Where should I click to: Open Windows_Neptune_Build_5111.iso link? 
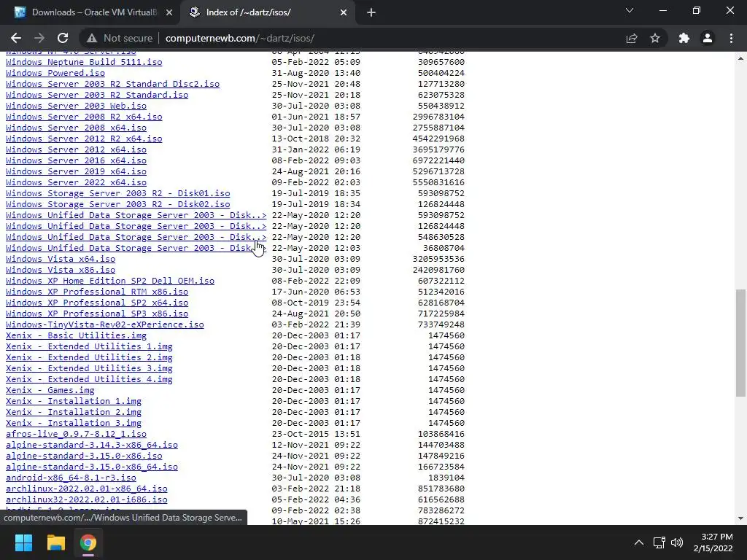[84, 62]
